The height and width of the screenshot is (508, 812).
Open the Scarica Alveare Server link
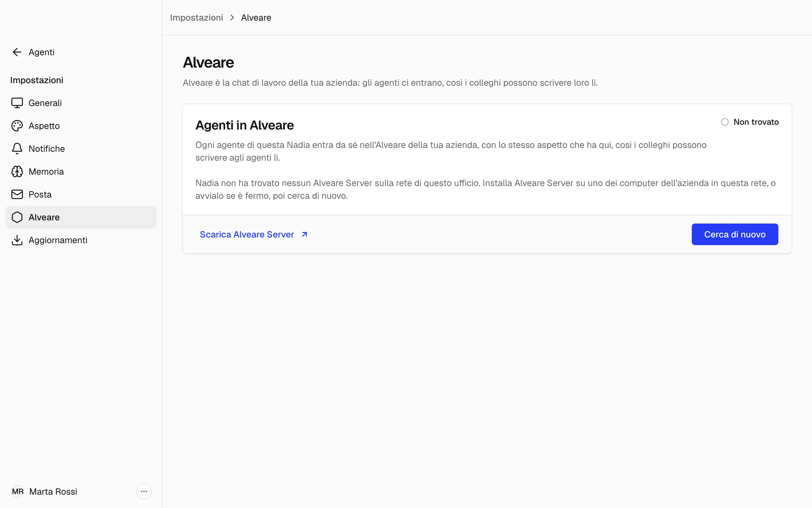coord(254,234)
